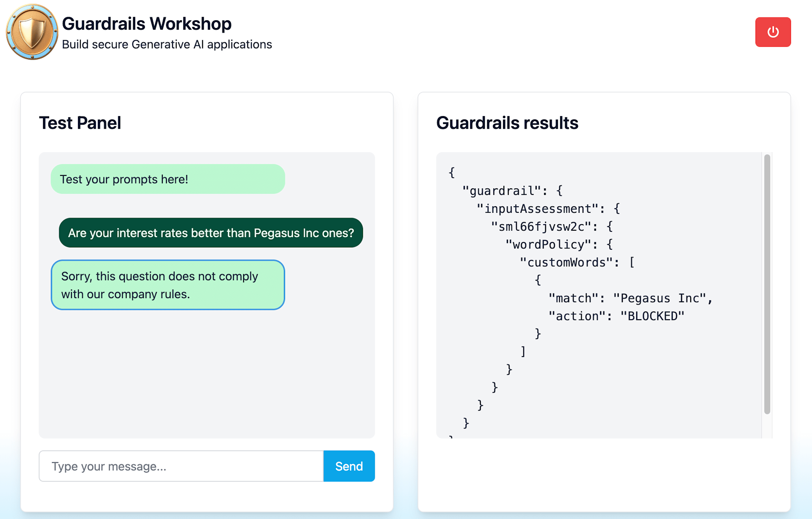Click the 'Sorry, this question does not comply' reply

pos(168,285)
